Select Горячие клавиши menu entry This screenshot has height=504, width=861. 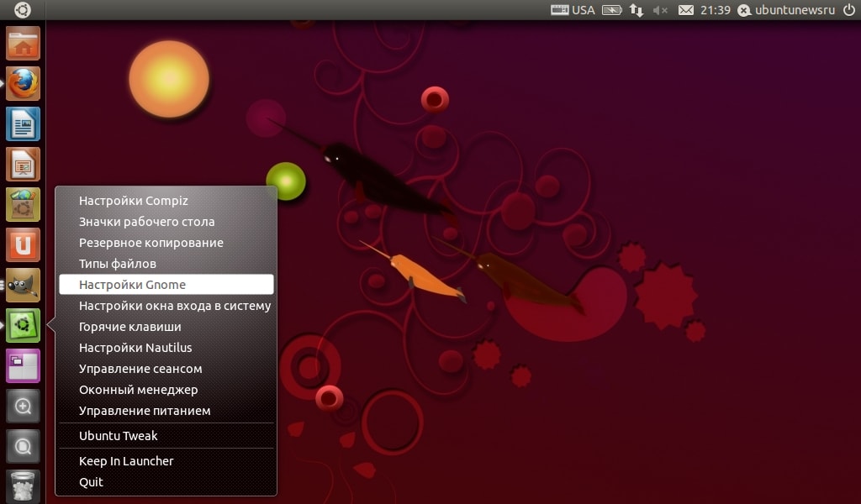(x=166, y=327)
